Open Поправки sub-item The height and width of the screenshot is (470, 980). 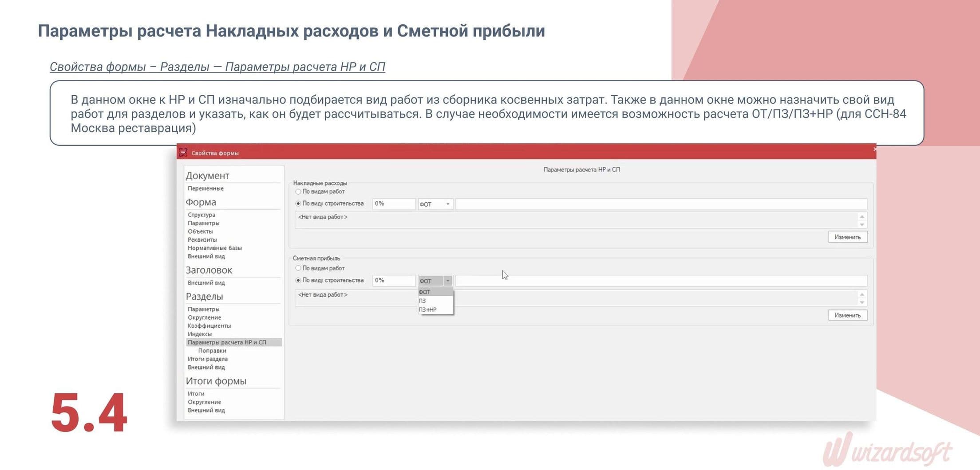pyautogui.click(x=212, y=351)
